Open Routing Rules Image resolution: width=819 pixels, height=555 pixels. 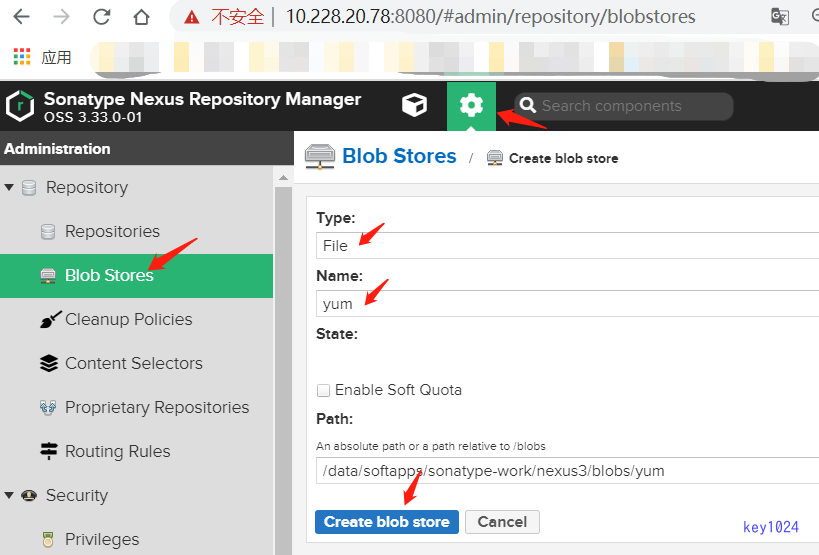[118, 451]
